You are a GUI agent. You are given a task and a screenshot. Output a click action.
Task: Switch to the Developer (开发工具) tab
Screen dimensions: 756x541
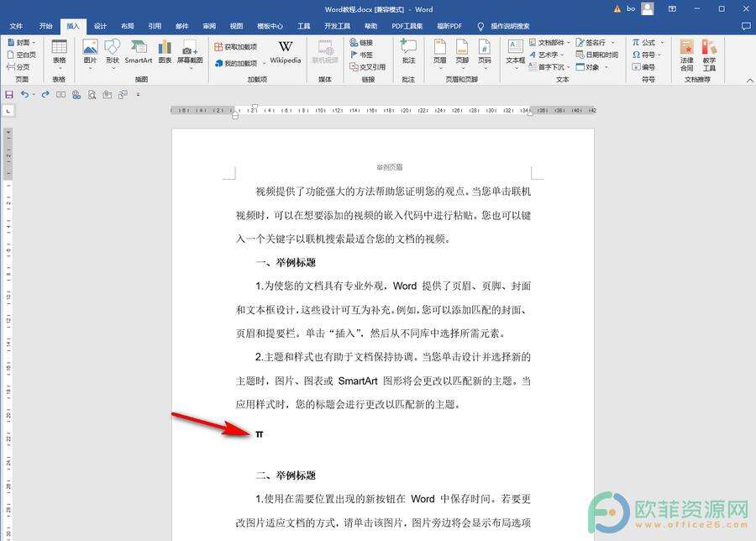tap(337, 26)
